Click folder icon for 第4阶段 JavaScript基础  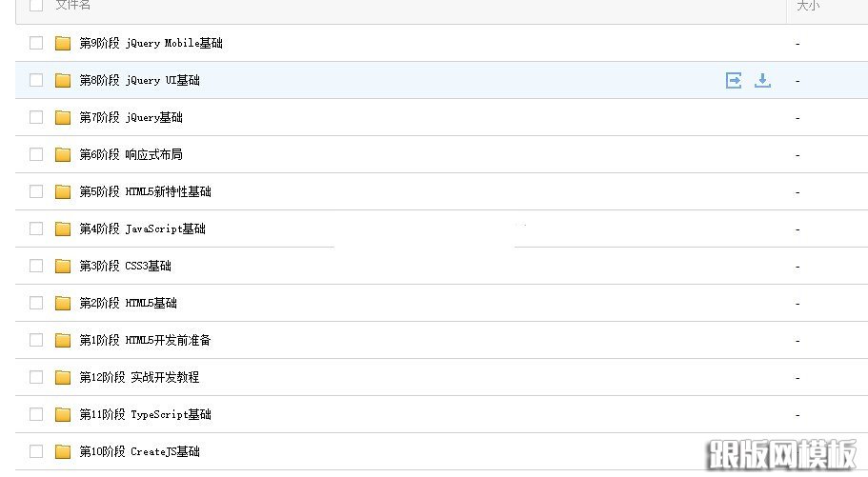[63, 229]
